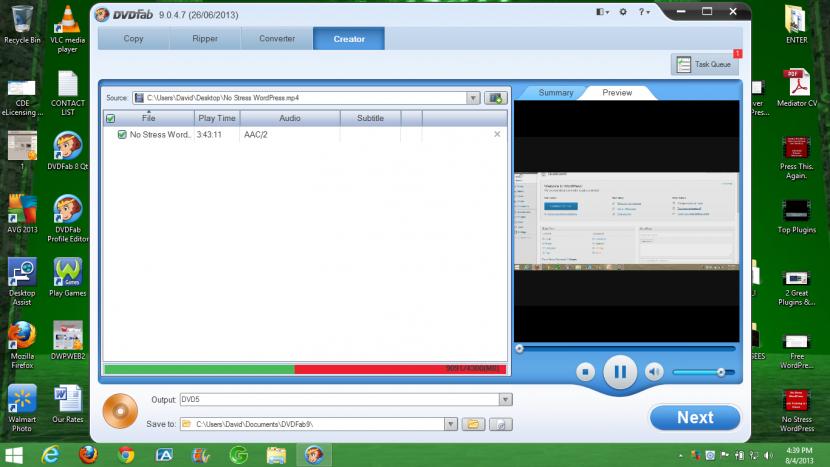Click the add source file icon
This screenshot has width=830, height=467.
pyautogui.click(x=495, y=98)
